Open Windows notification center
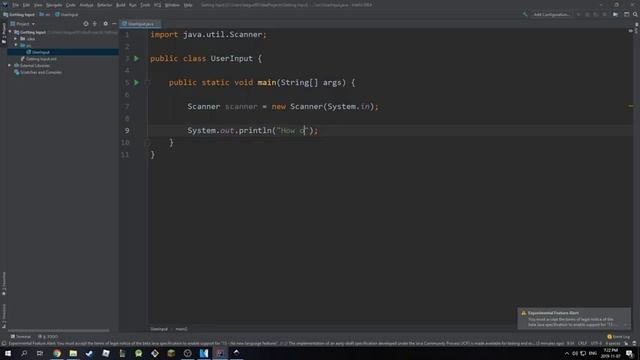The height and width of the screenshot is (360, 640). (629, 353)
